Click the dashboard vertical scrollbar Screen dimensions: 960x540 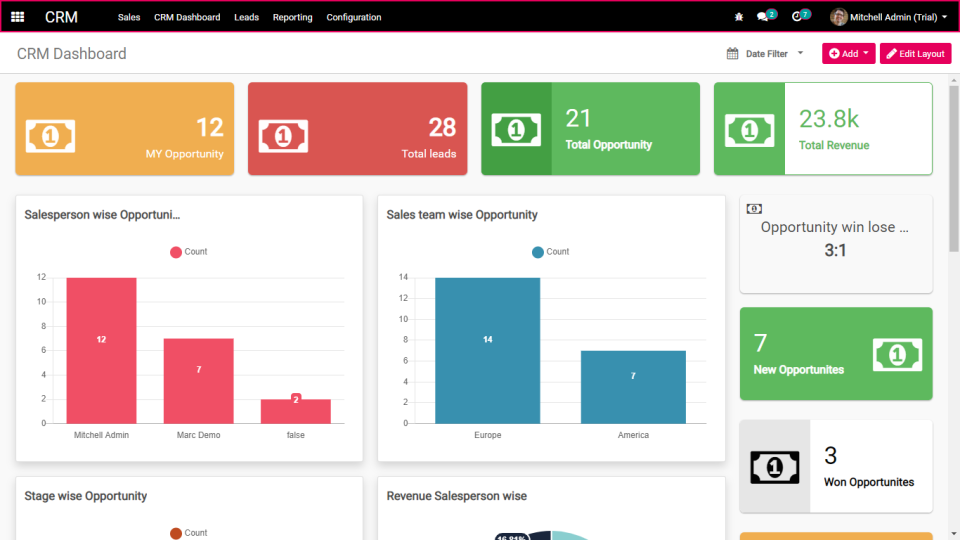click(x=954, y=168)
